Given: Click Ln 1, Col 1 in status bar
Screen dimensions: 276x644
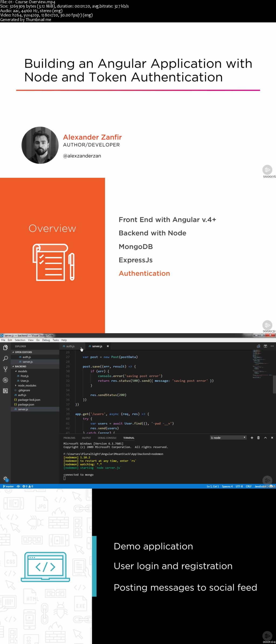Looking at the screenshot, I should pos(213,486).
